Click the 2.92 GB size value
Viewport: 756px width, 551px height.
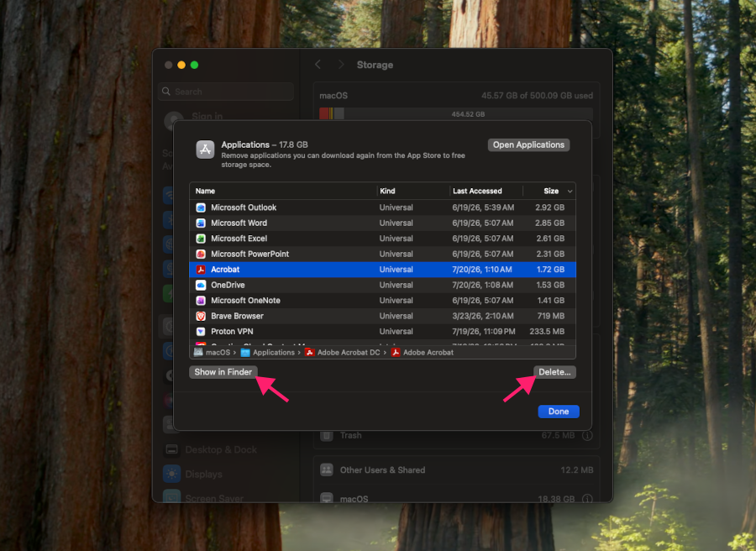pyautogui.click(x=549, y=207)
